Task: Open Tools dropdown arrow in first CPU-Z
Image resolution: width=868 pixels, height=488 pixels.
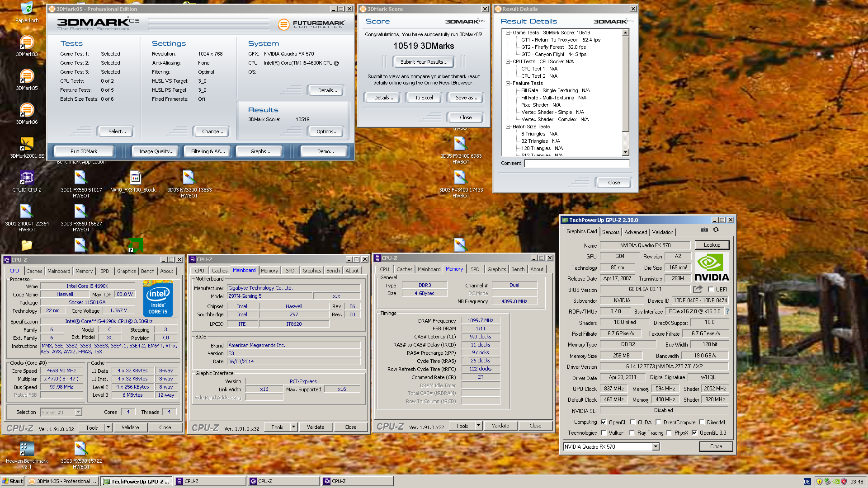Action: click(108, 427)
